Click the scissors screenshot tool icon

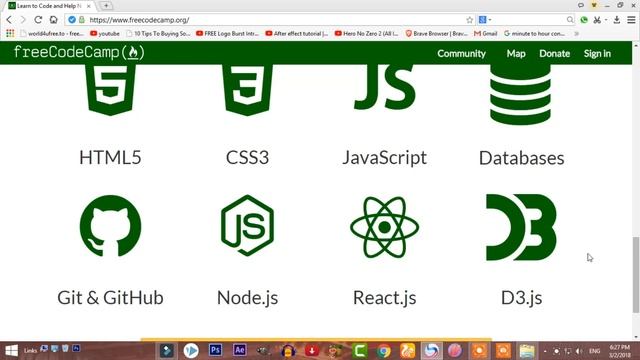(598, 20)
